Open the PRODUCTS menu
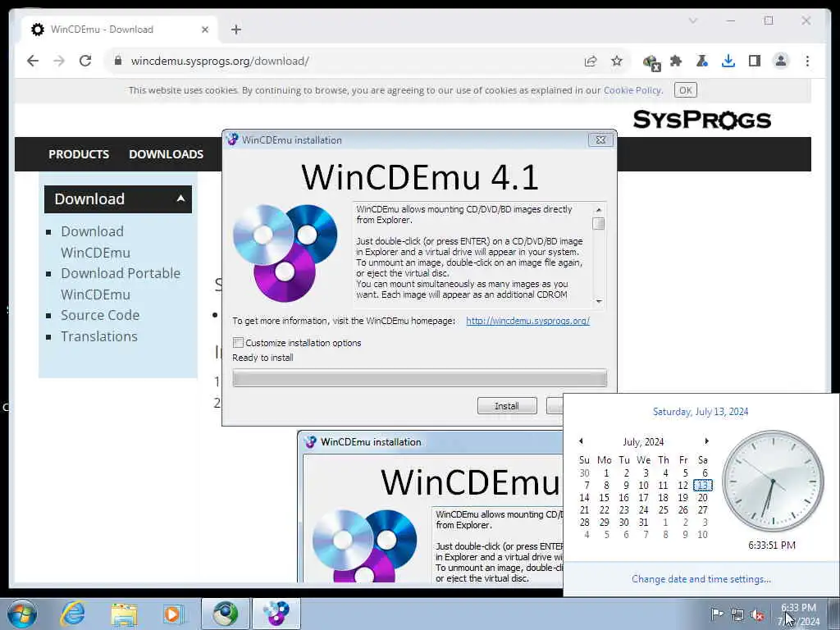840x630 pixels. click(79, 154)
